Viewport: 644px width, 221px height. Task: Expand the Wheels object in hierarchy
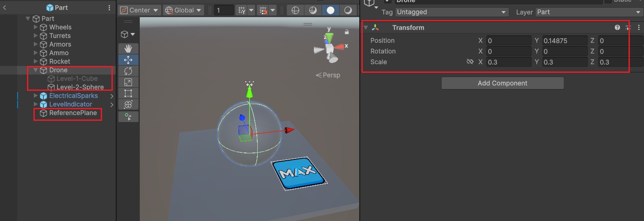(x=36, y=27)
